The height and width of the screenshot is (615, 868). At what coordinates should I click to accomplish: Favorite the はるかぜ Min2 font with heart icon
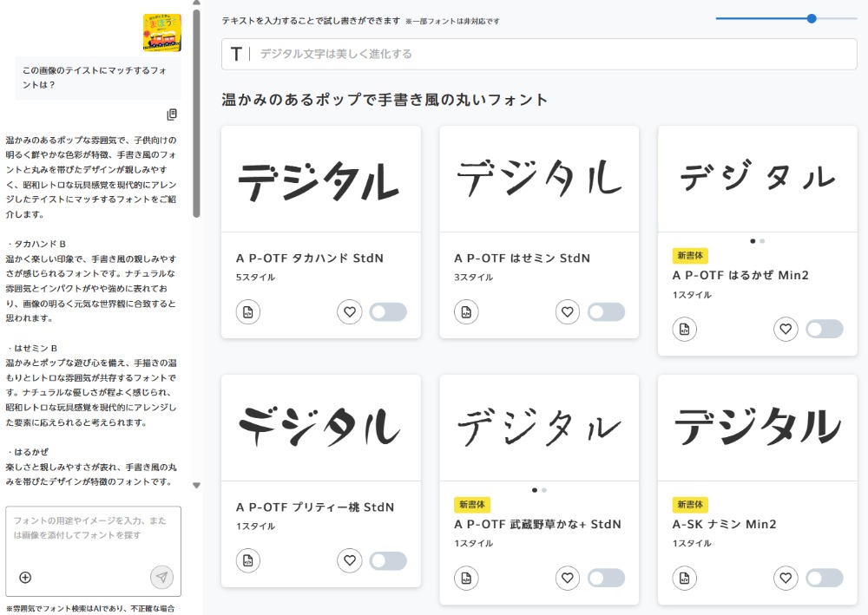coord(786,329)
